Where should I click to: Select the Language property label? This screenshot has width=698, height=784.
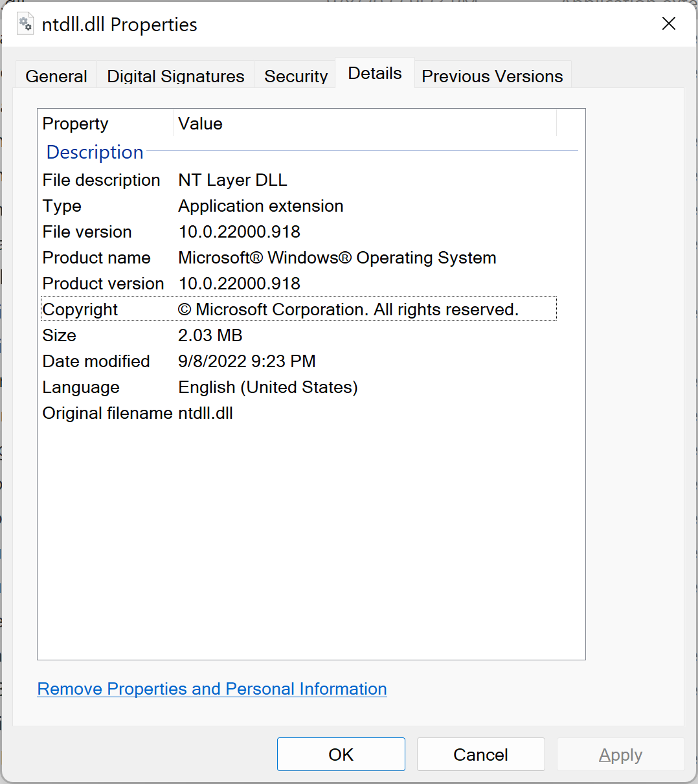[x=81, y=387]
